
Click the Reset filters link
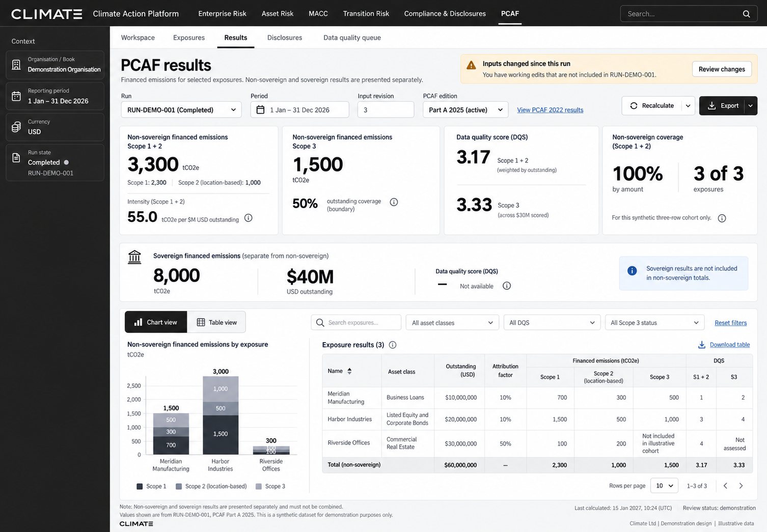click(730, 323)
